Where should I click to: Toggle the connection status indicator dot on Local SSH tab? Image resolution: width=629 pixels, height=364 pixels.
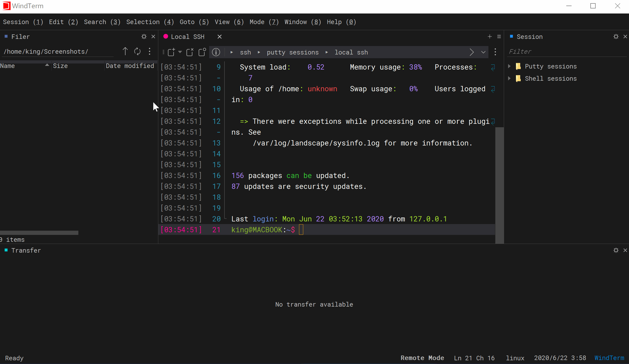tap(166, 37)
